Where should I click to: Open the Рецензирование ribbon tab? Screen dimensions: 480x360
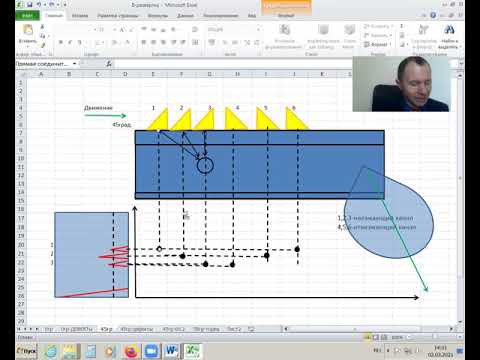pyautogui.click(x=221, y=16)
